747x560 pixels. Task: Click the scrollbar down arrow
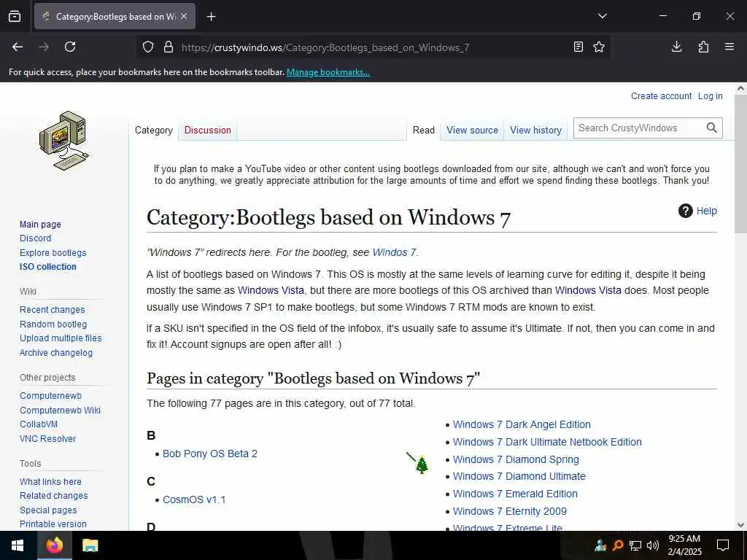[x=740, y=525]
